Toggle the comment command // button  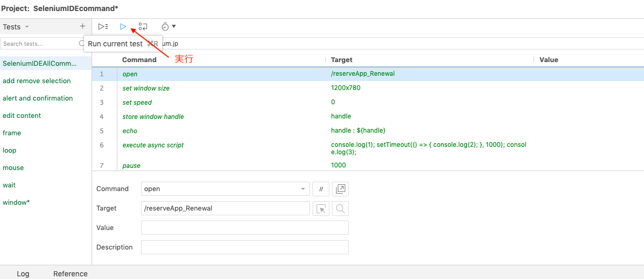pyautogui.click(x=321, y=189)
